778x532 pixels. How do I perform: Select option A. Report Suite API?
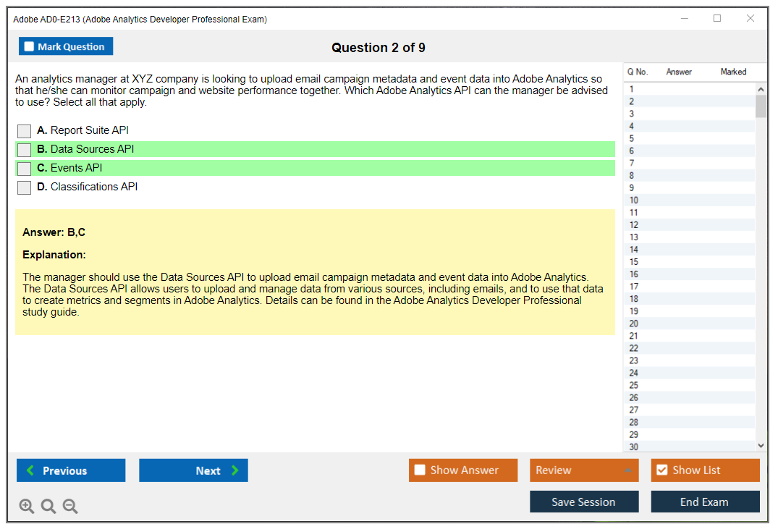pos(25,131)
